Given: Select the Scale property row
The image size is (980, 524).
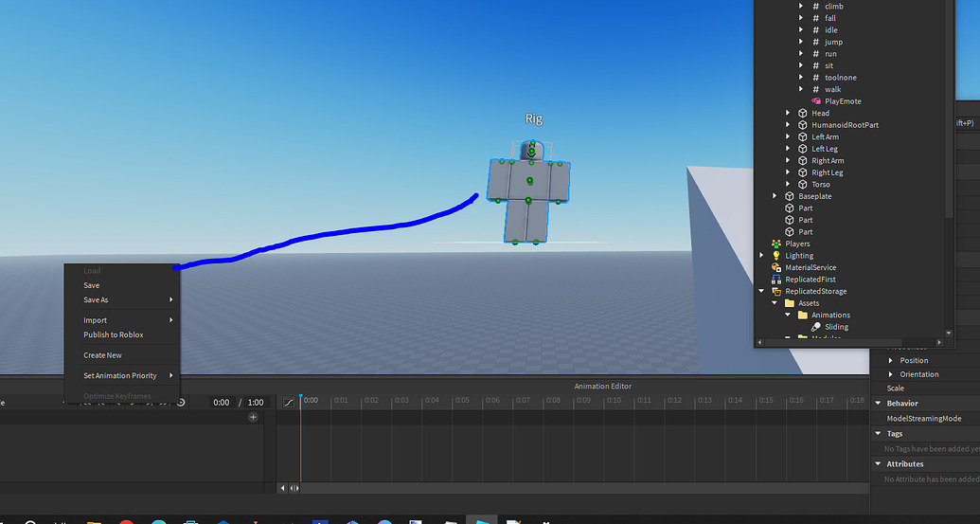Looking at the screenshot, I should point(926,388).
